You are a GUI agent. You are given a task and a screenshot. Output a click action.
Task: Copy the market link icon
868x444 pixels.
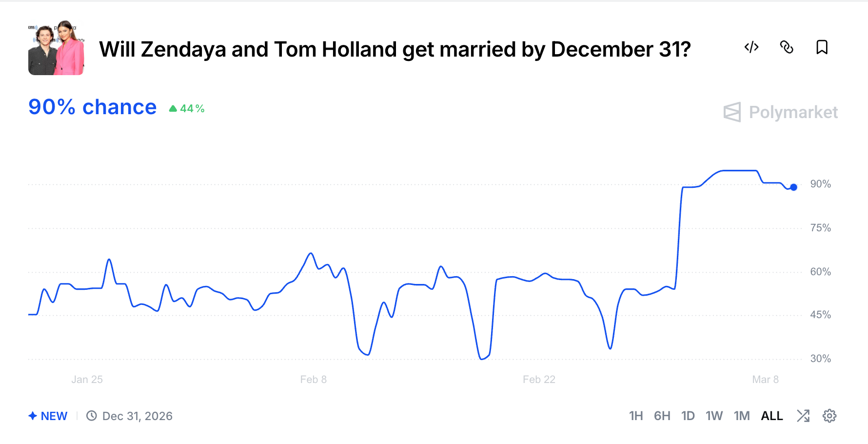787,47
